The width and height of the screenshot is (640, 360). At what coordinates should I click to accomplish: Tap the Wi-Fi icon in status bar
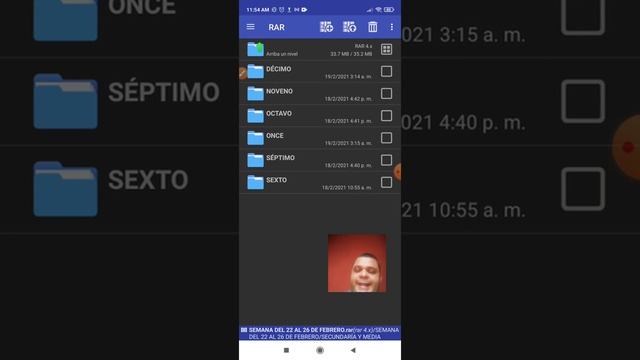tap(378, 9)
